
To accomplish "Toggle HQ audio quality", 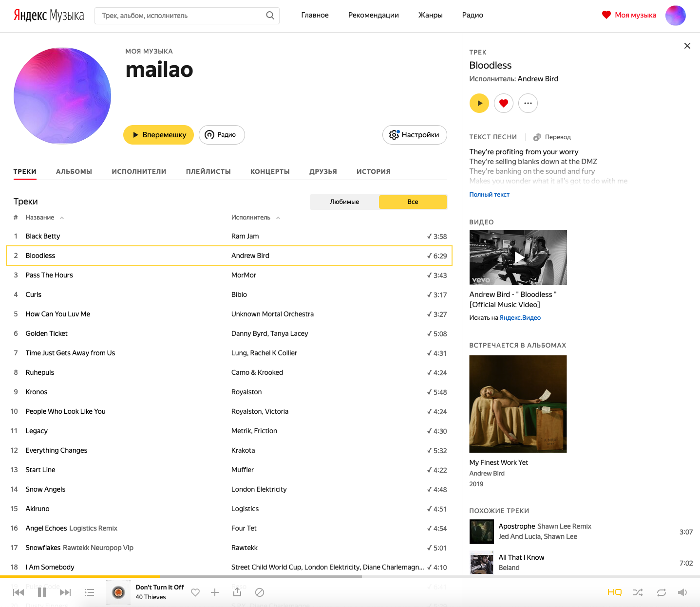I will [614, 592].
